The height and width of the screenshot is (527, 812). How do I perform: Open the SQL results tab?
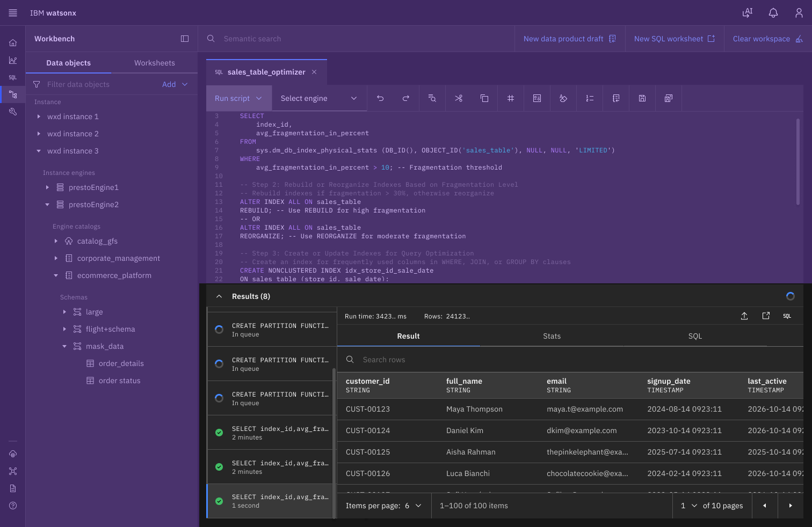click(695, 336)
